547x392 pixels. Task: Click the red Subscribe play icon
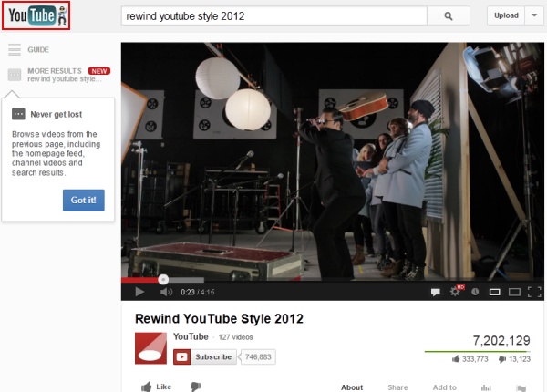tap(181, 356)
